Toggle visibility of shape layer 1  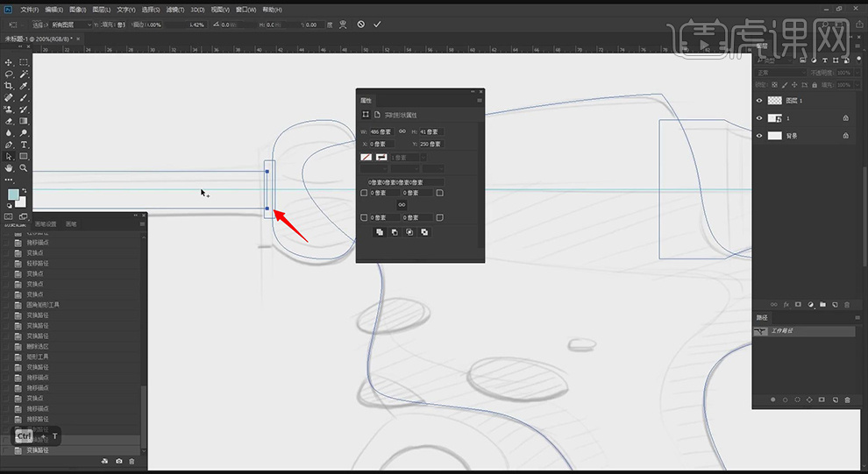click(x=759, y=118)
